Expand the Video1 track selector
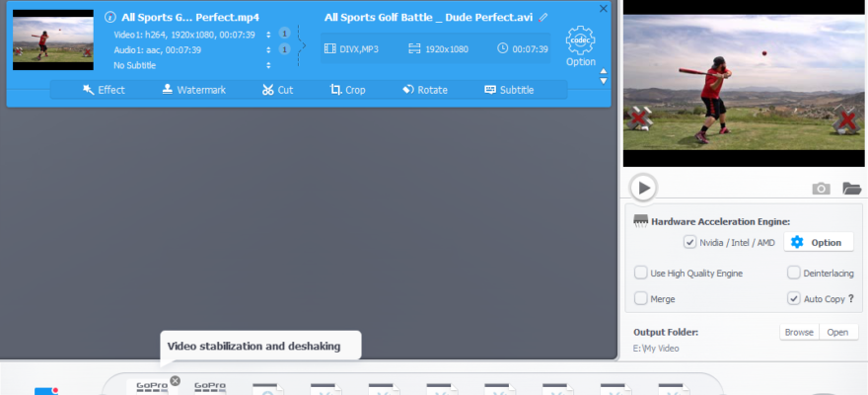This screenshot has width=868, height=395. coord(268,35)
